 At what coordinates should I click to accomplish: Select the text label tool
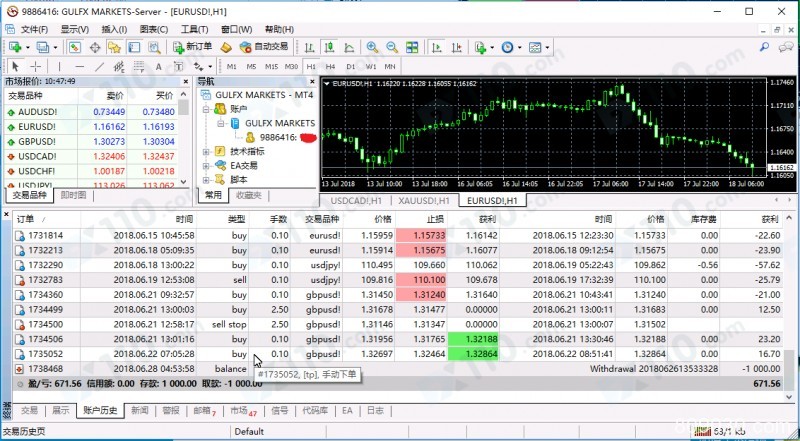[178, 66]
